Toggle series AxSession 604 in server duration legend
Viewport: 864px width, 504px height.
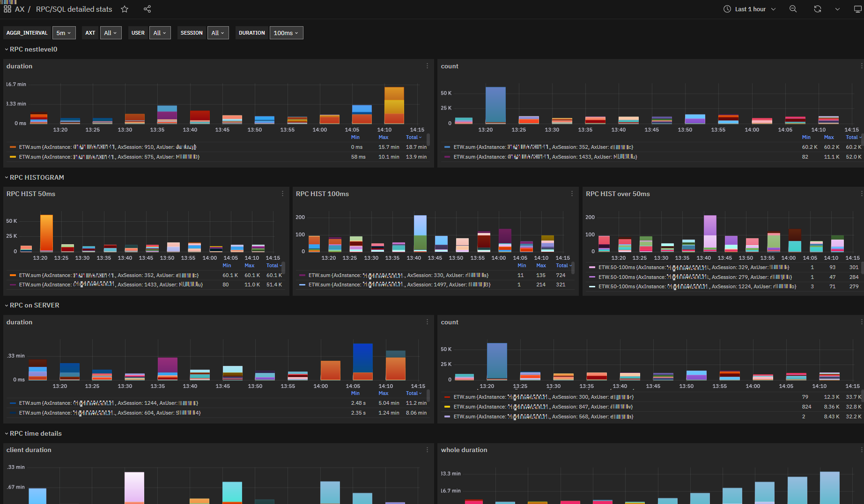[110, 413]
